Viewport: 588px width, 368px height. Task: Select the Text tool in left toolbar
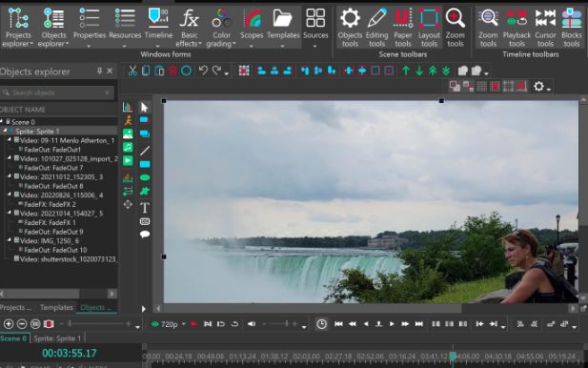click(145, 208)
